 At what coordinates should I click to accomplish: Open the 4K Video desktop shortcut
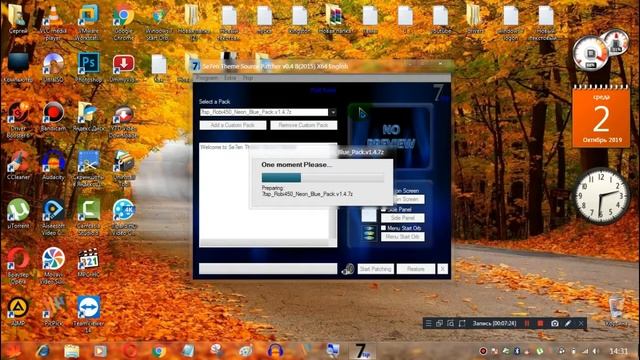pyautogui.click(x=124, y=217)
